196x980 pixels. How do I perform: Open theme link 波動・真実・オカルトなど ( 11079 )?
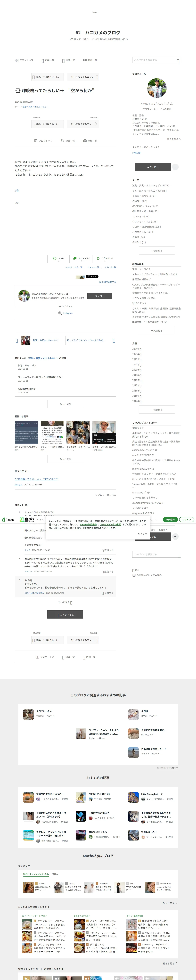click(151, 186)
